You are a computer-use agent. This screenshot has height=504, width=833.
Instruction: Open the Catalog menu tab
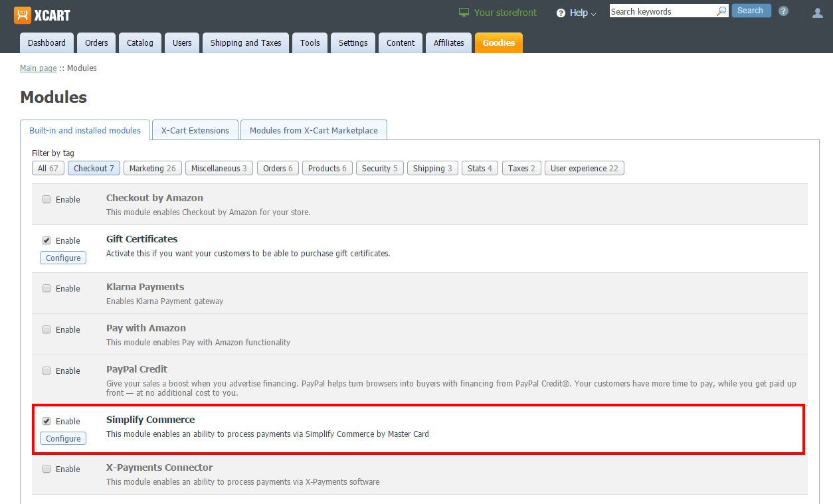[x=140, y=42]
